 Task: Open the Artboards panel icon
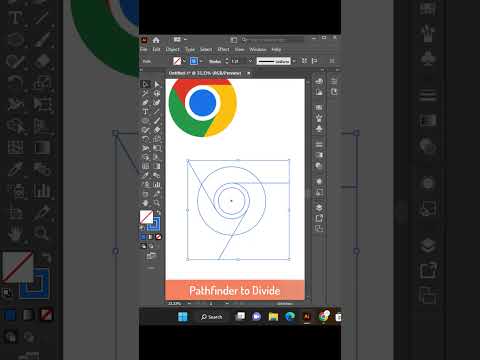(x=319, y=228)
